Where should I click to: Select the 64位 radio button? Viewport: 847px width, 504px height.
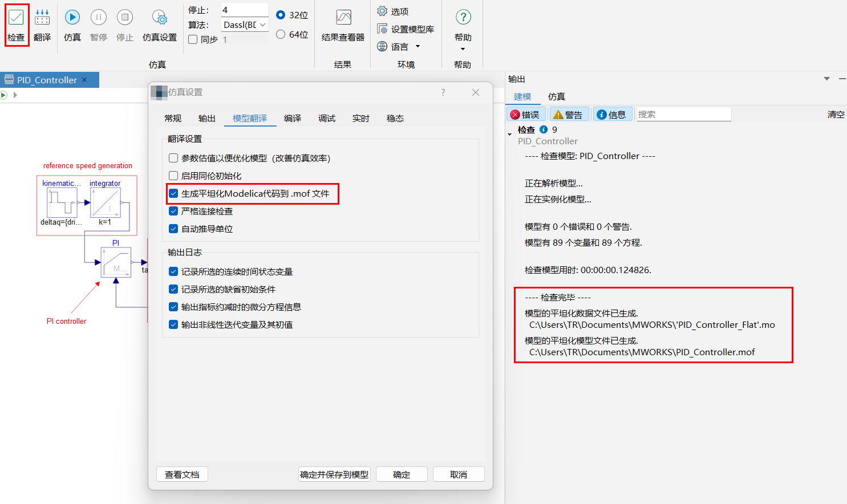click(x=281, y=34)
